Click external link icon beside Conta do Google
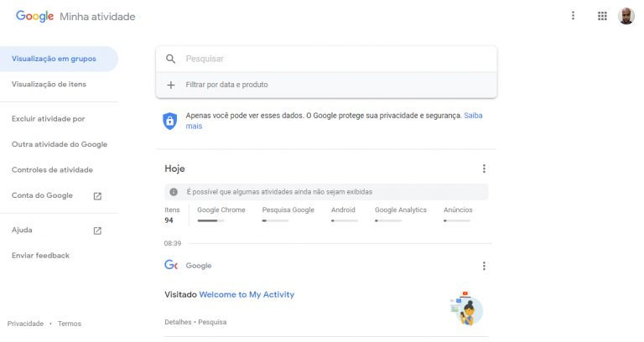This screenshot has width=644, height=342. coord(97,196)
